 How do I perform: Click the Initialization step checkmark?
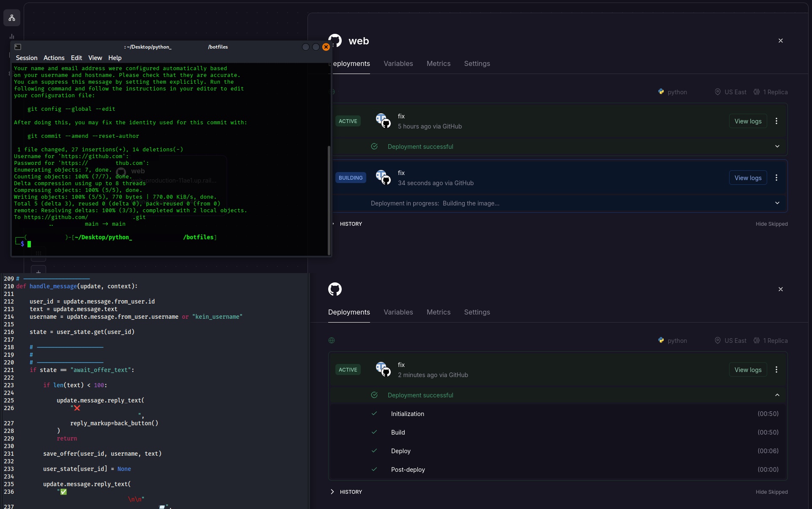[374, 413]
